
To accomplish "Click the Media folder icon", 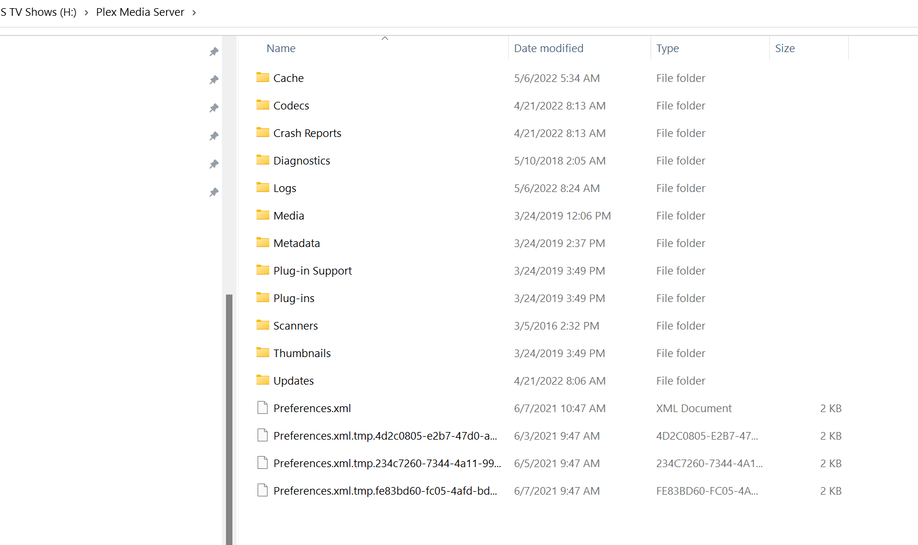I will (263, 215).
